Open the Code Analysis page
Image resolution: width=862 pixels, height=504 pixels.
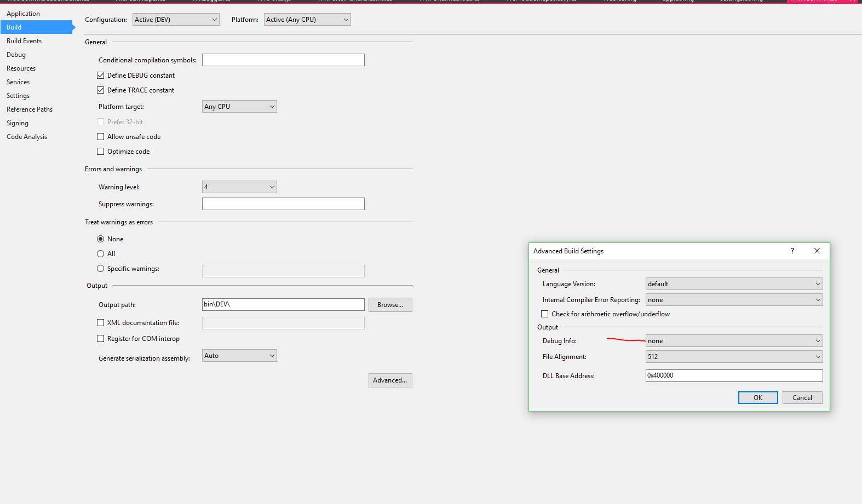pos(27,137)
